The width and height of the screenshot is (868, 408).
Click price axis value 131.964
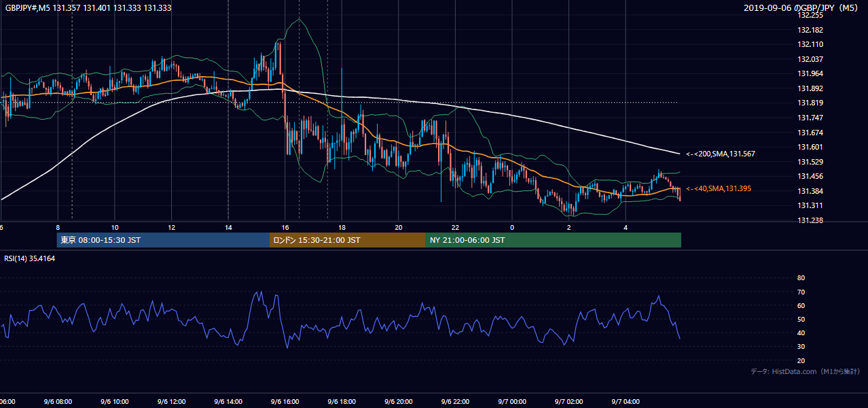pyautogui.click(x=810, y=73)
